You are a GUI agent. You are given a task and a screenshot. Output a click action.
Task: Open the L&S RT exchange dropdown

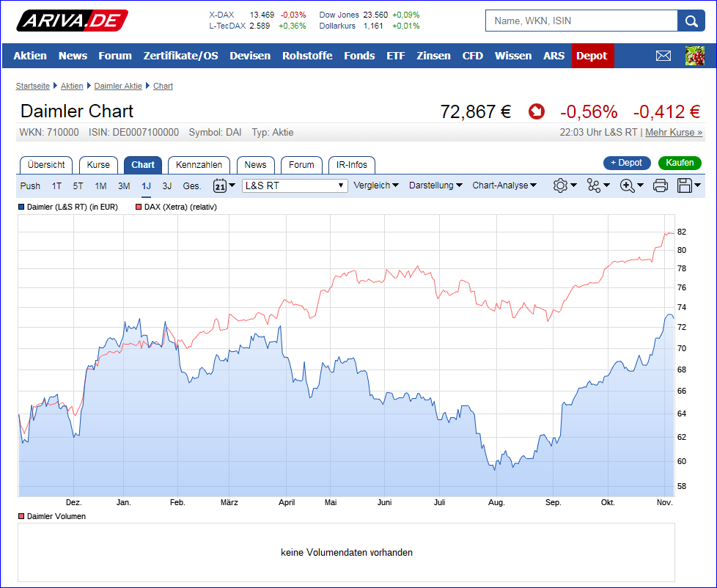[x=295, y=185]
